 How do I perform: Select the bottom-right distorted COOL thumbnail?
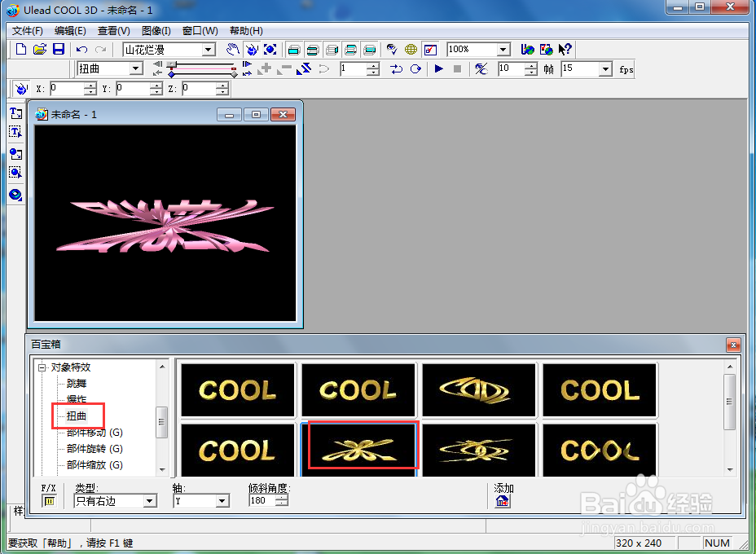[x=600, y=450]
